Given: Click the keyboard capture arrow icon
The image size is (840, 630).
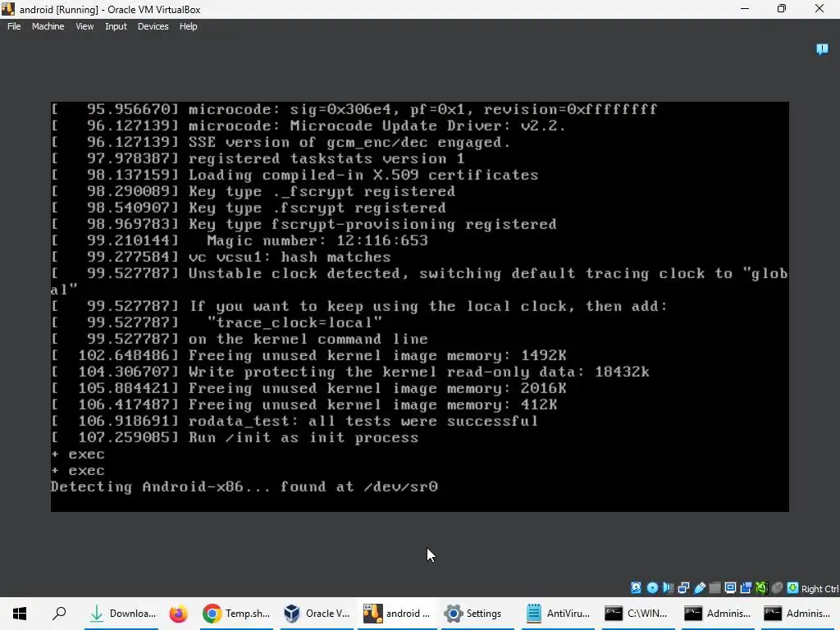Looking at the screenshot, I should click(793, 588).
